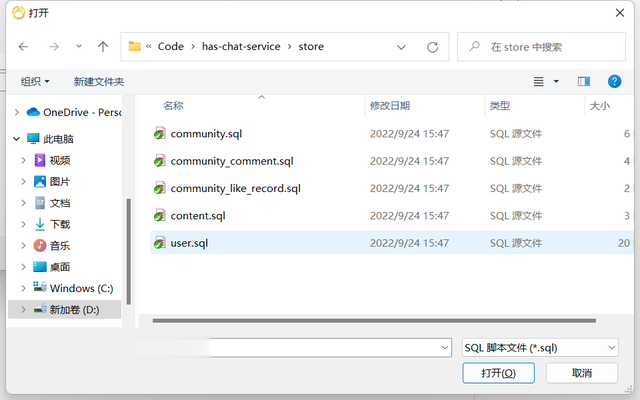Open the file name dropdown arrow
The image size is (640, 400).
(445, 348)
